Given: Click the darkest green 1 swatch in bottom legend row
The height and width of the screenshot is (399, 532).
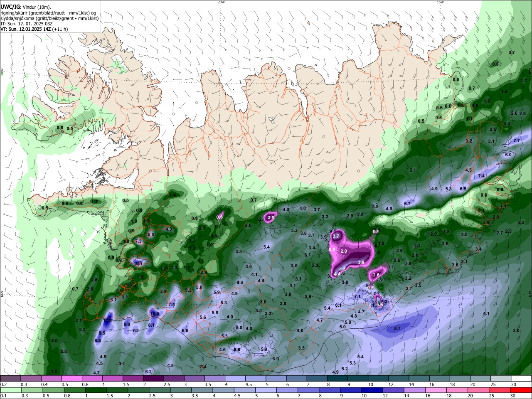Looking at the screenshot, I should 96,390.
